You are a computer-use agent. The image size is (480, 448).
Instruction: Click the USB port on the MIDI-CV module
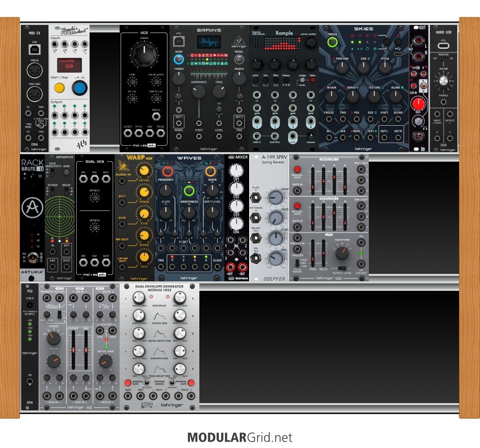coord(34,49)
